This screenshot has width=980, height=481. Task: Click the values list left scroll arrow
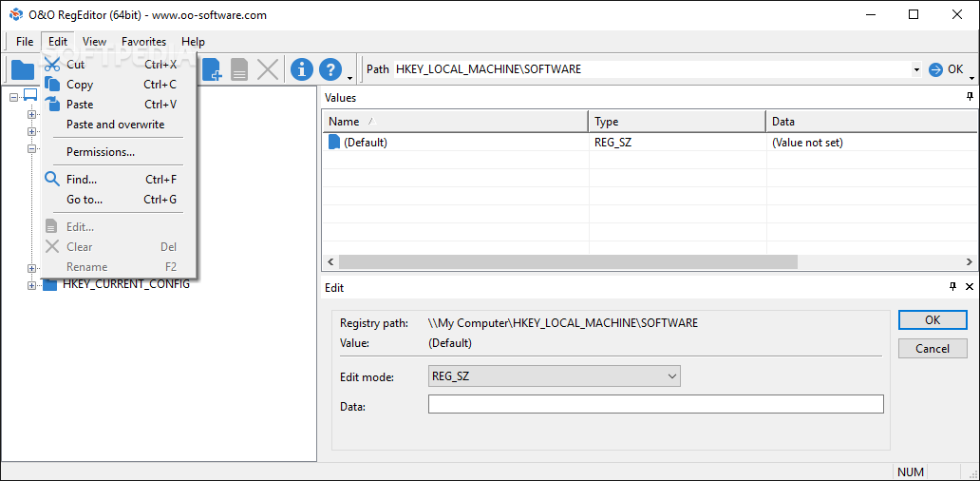[x=330, y=261]
